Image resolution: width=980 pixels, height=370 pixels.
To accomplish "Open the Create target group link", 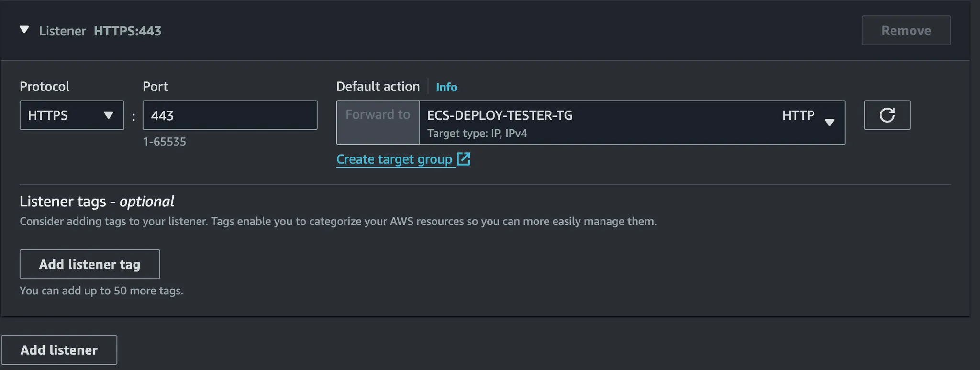I will coord(394,159).
